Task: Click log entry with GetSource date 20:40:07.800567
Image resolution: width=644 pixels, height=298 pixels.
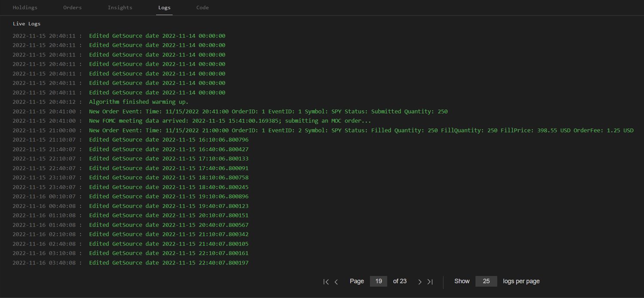Action: pyautogui.click(x=169, y=225)
